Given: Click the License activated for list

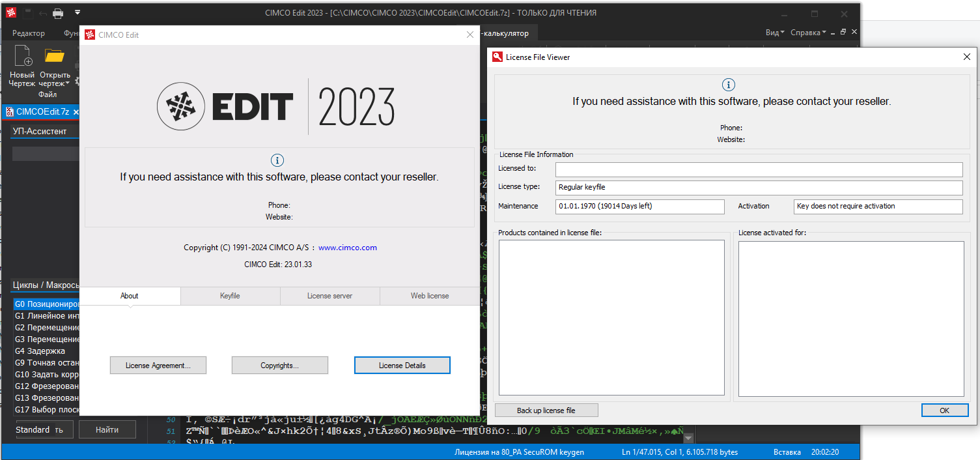Looking at the screenshot, I should pos(851,318).
